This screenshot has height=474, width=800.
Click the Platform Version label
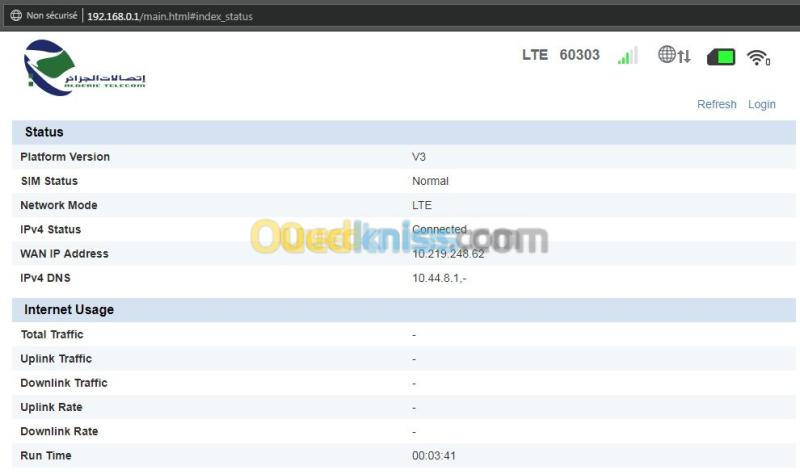[x=65, y=157]
